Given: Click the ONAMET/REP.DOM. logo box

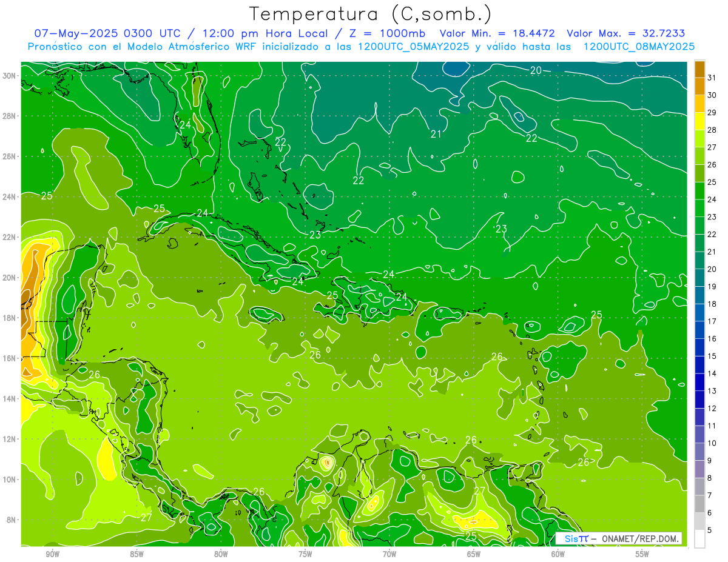Looking at the screenshot, I should pos(619,538).
